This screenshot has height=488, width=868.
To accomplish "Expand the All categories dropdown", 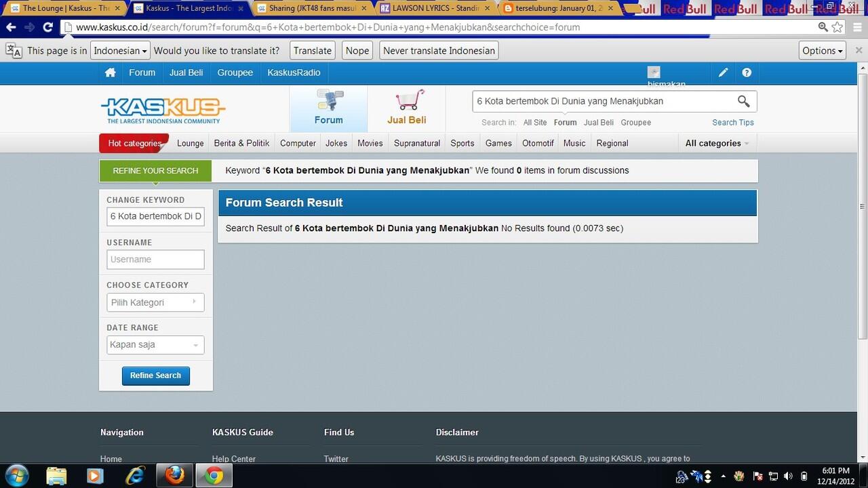I will click(x=717, y=143).
